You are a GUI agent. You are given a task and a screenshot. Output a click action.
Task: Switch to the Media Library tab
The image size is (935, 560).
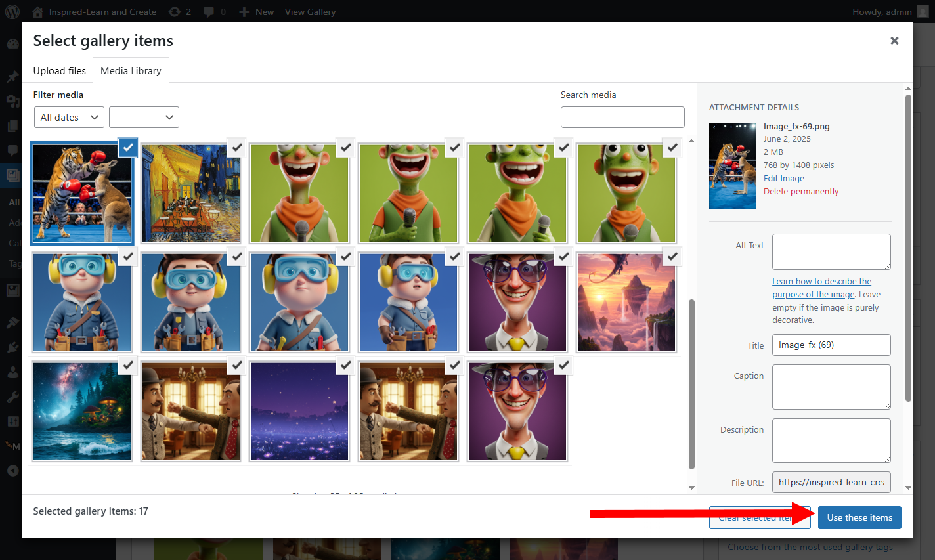coord(131,70)
